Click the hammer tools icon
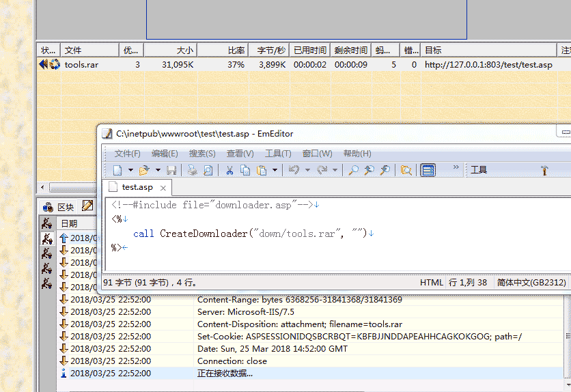 [x=544, y=171]
